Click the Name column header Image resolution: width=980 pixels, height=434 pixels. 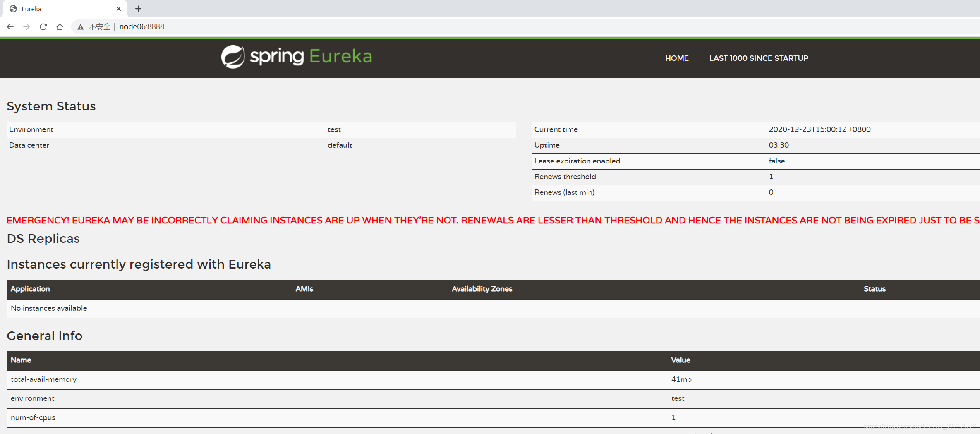(21, 360)
